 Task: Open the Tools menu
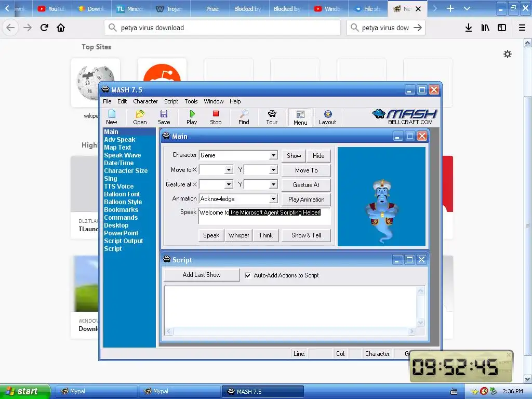191,101
